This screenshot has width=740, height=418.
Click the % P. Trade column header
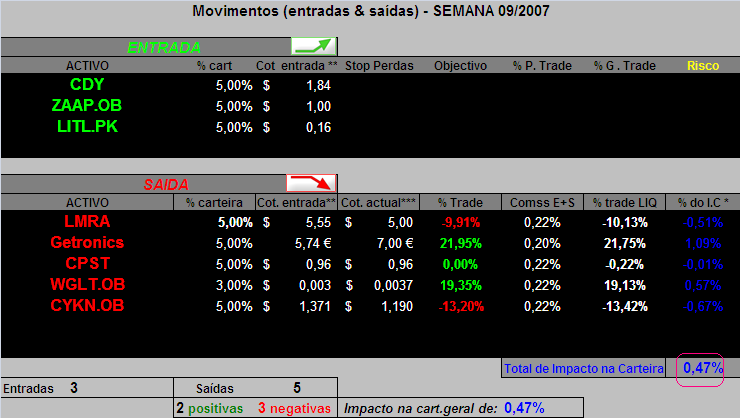tap(542, 66)
